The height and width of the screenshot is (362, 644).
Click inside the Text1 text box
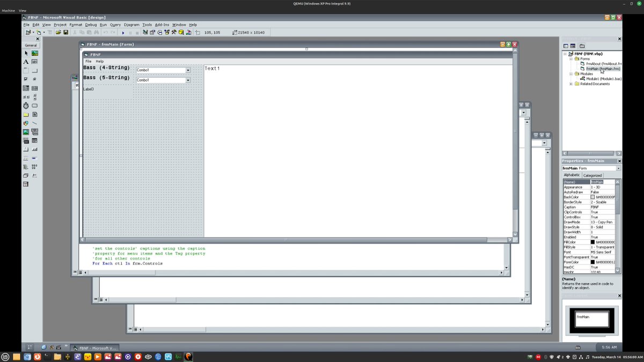pos(358,150)
